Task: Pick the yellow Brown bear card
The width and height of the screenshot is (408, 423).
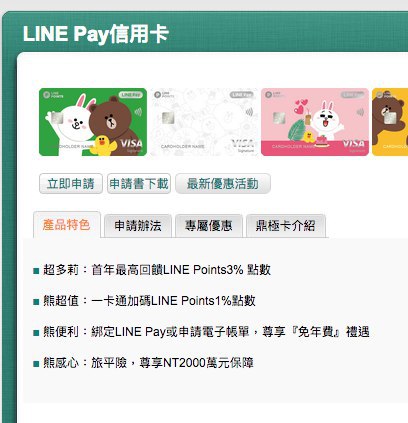Action: point(390,122)
